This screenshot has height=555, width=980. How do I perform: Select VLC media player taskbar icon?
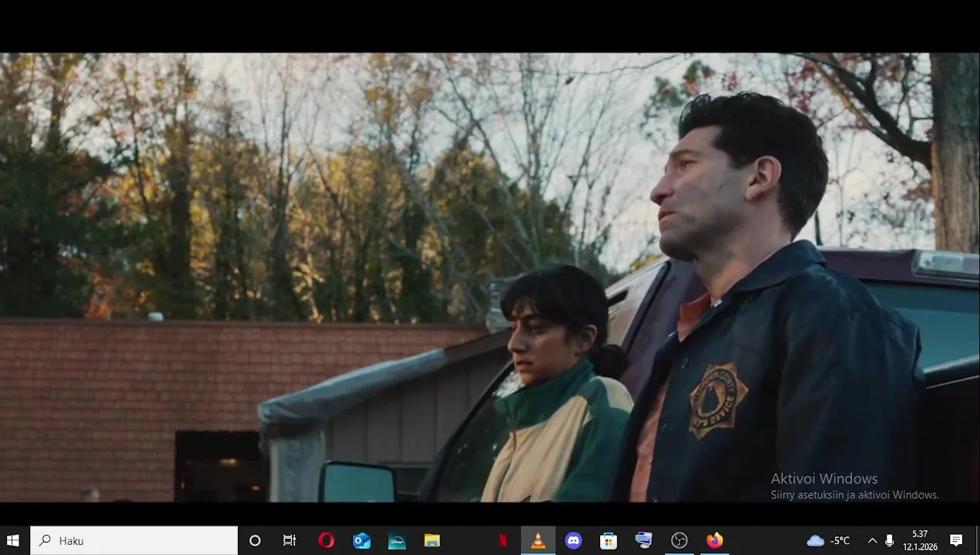point(538,540)
